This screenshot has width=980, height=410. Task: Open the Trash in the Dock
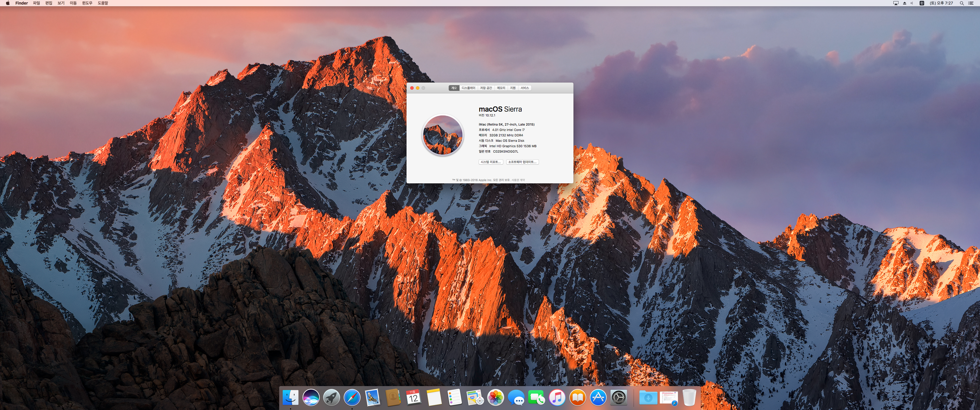click(x=689, y=398)
